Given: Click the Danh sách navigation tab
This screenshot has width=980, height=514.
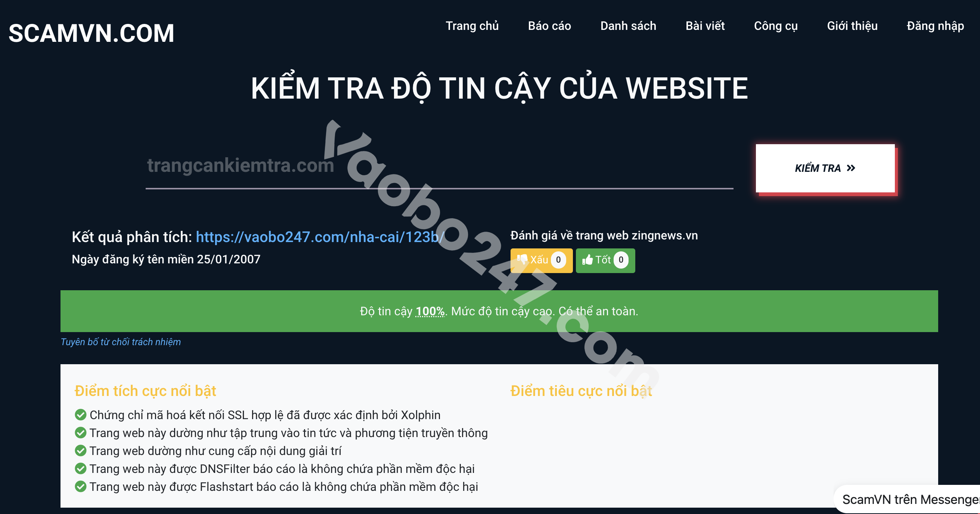Looking at the screenshot, I should click(x=627, y=26).
